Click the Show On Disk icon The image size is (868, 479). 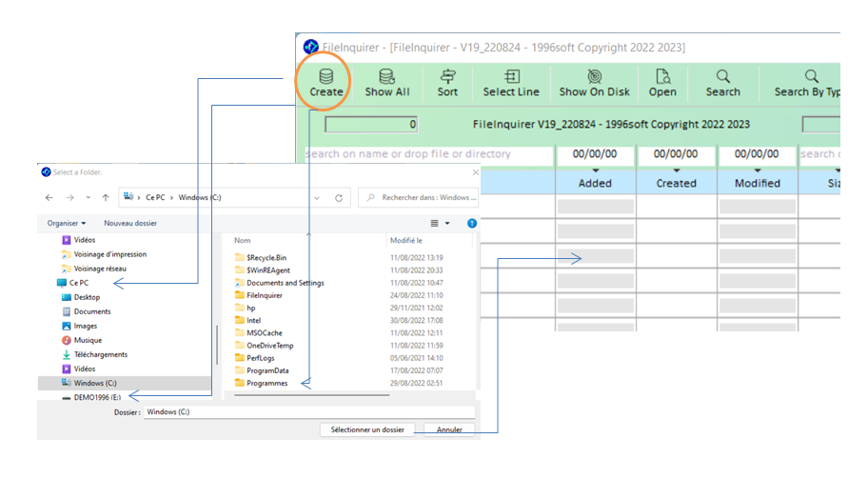595,76
